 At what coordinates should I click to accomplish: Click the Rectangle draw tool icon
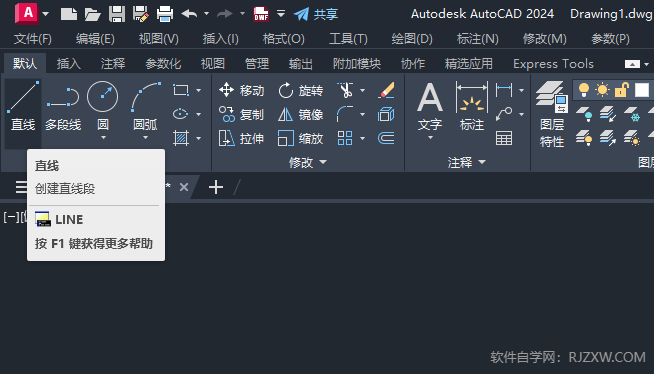pyautogui.click(x=181, y=90)
